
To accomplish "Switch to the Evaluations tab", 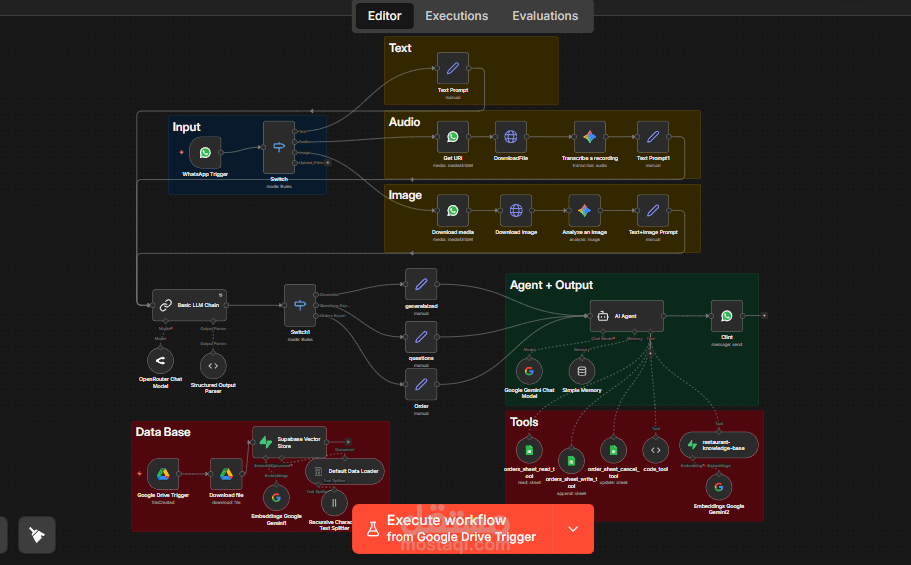I will [x=545, y=16].
